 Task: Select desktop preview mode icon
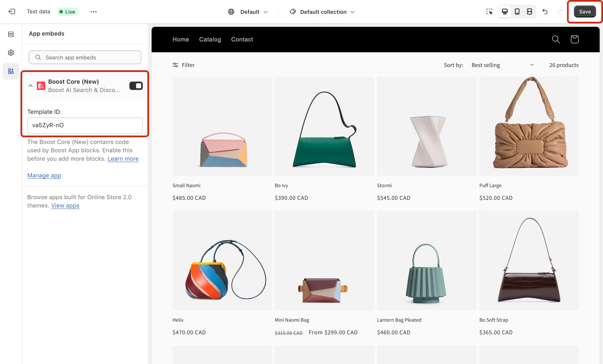coord(505,12)
